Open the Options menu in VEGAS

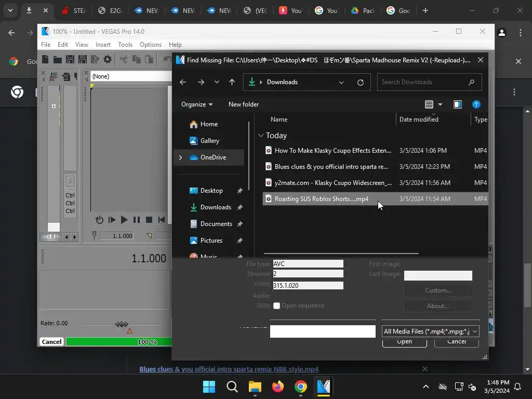click(151, 45)
